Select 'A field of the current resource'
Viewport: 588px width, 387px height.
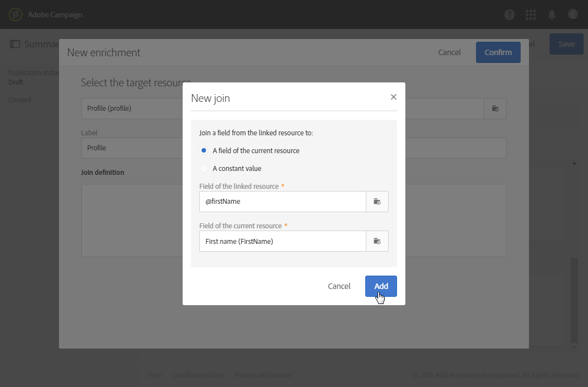tap(204, 150)
